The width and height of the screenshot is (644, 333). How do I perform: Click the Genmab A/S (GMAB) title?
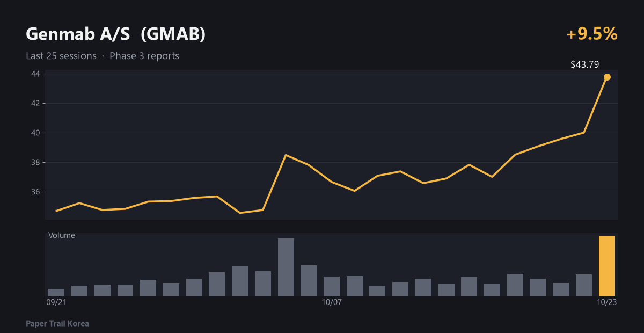pos(115,34)
